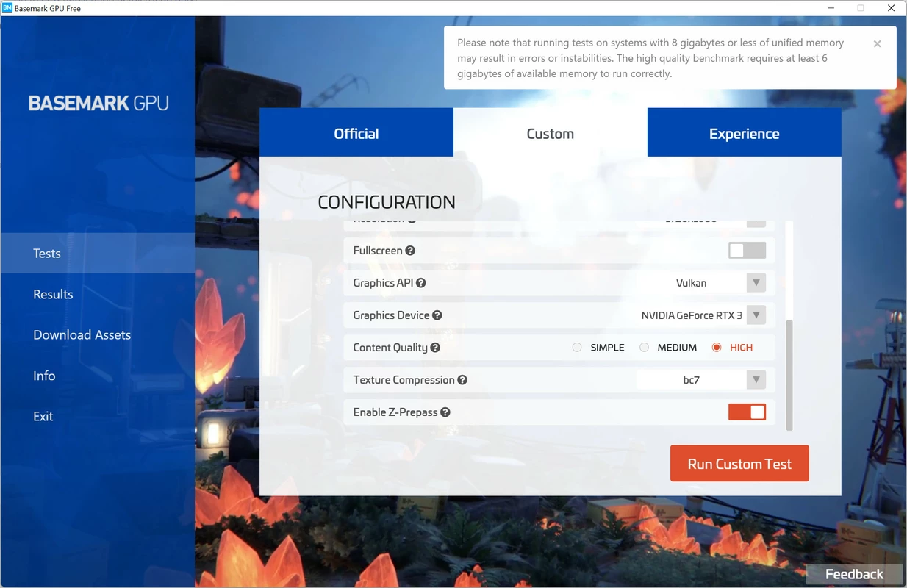
Task: Click the CONFIGURATION heading
Action: (387, 202)
